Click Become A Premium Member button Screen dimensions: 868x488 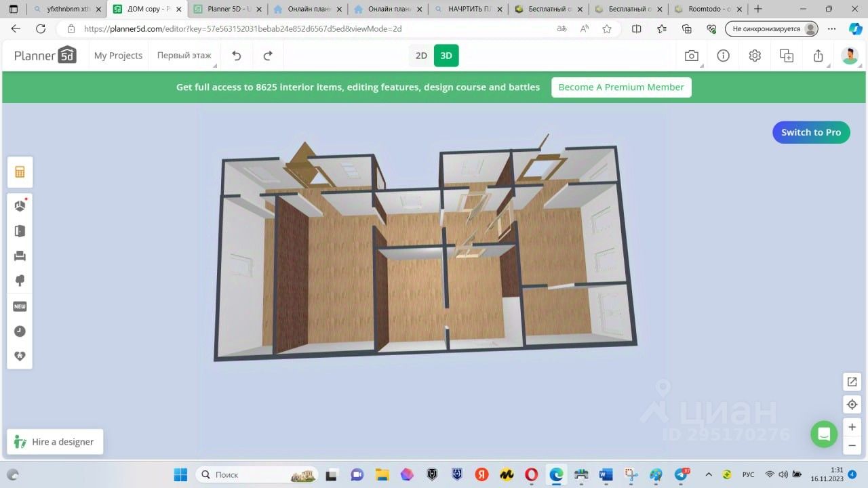coord(621,87)
